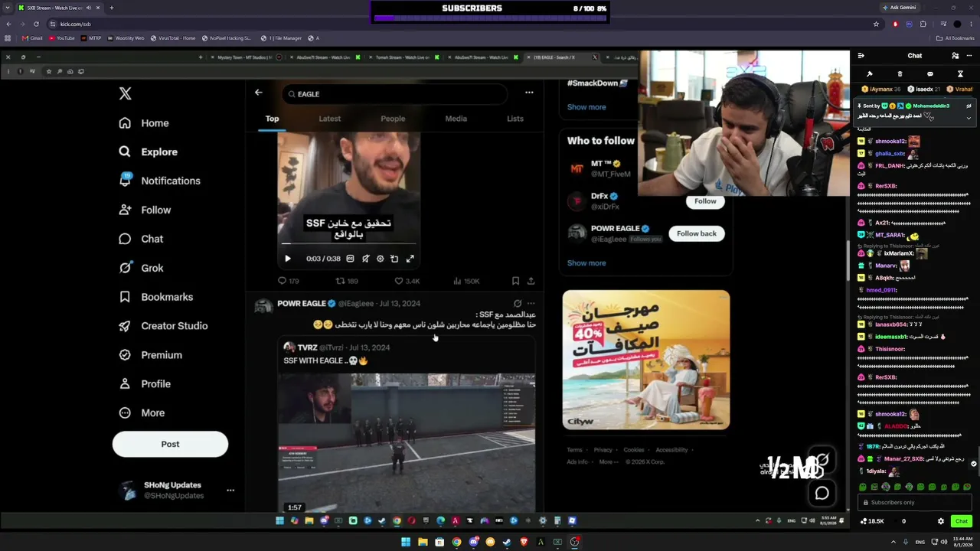Viewport: 980px width, 551px height.
Task: Open Profile in the X sidebar
Action: click(144, 384)
